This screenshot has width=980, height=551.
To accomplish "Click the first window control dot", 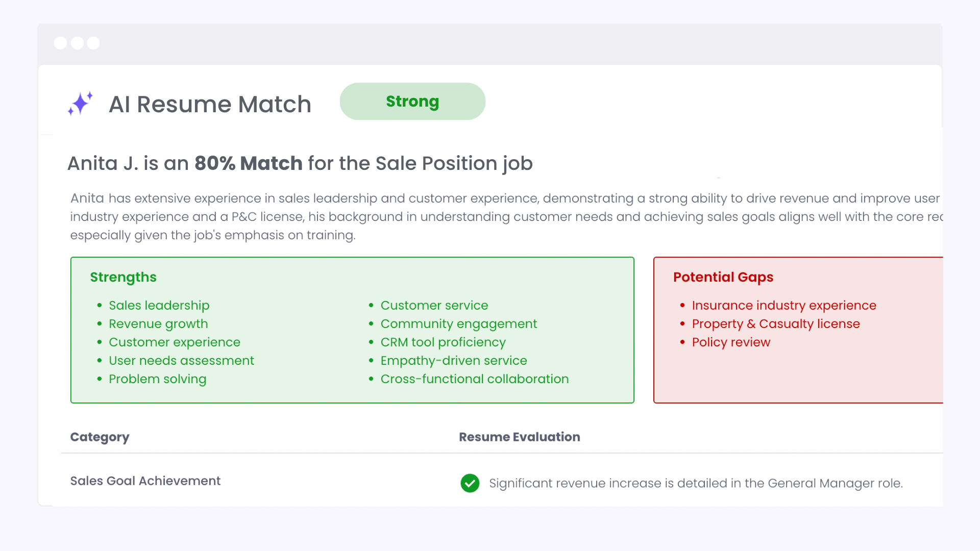I will [60, 43].
